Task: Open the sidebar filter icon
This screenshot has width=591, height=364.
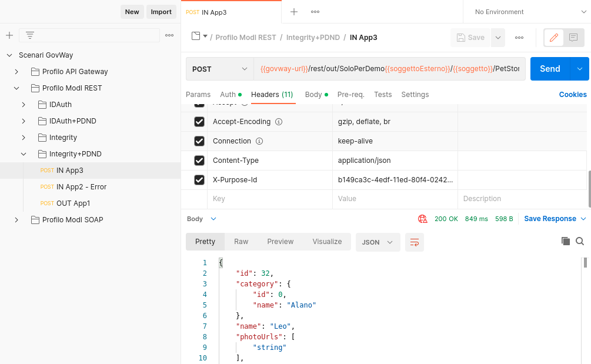Action: point(30,35)
